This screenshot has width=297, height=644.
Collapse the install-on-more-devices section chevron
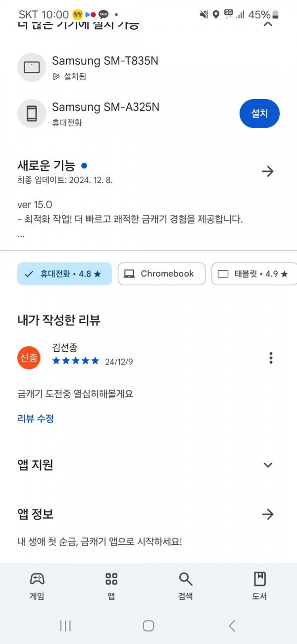coord(268,23)
